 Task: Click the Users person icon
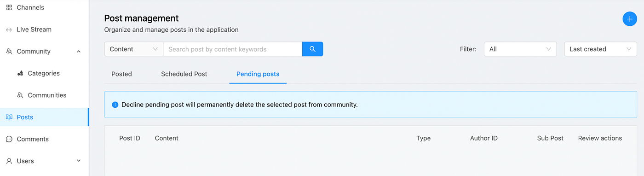9,161
